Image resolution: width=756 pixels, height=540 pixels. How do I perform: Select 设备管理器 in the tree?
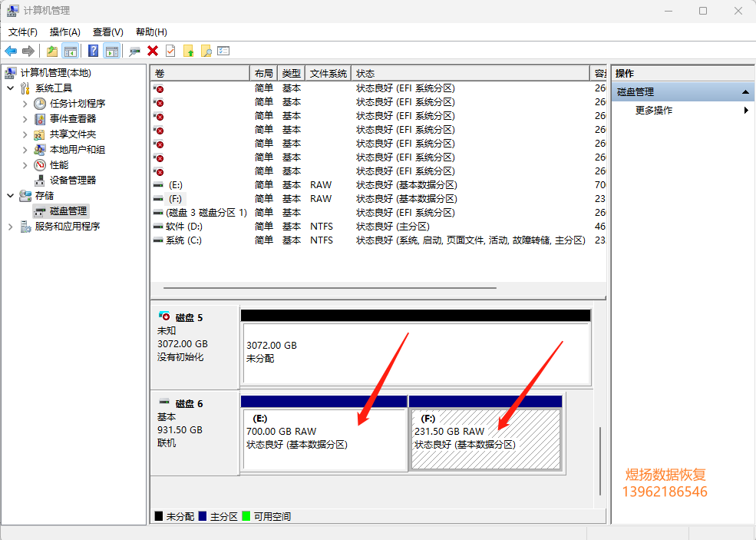pyautogui.click(x=73, y=180)
